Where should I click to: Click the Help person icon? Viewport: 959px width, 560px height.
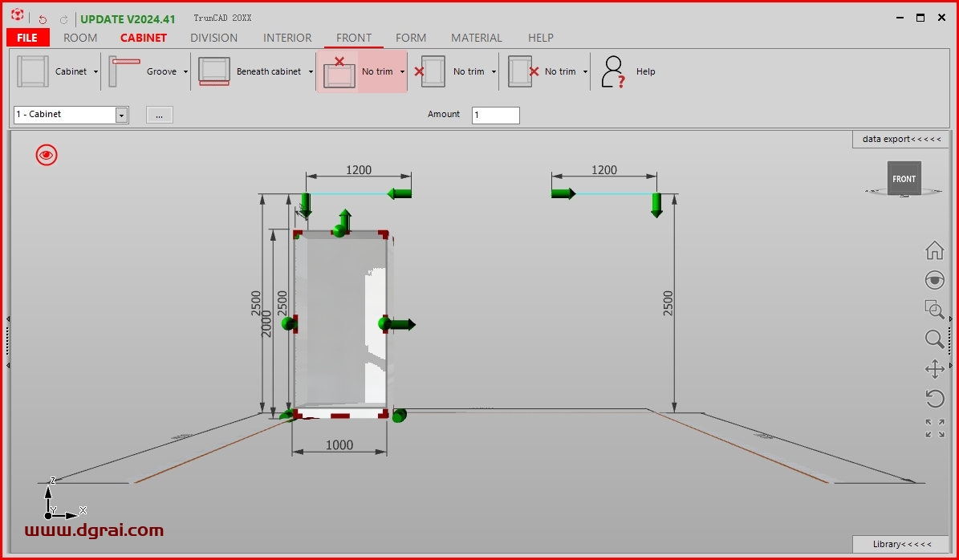(613, 72)
